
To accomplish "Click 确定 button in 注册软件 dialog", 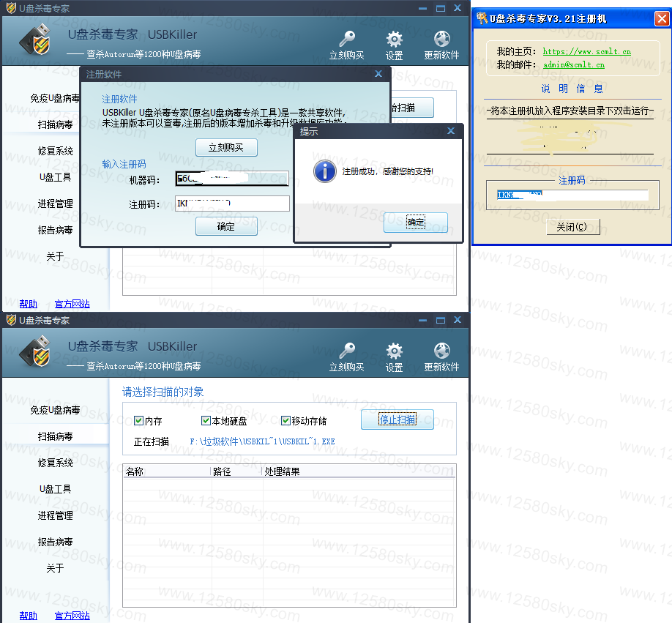I will (x=226, y=226).
